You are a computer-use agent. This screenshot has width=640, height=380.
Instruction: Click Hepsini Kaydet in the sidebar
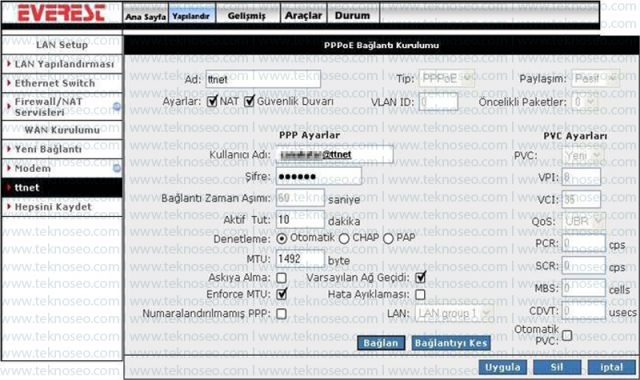62,207
